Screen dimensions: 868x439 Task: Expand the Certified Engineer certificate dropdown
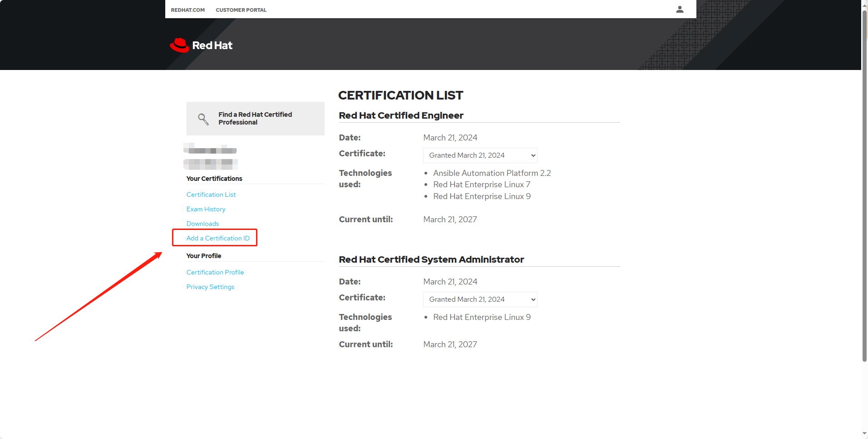[x=480, y=155]
